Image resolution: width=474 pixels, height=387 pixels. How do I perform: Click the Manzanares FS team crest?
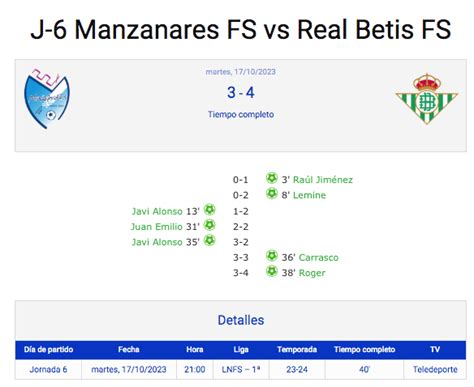[47, 99]
